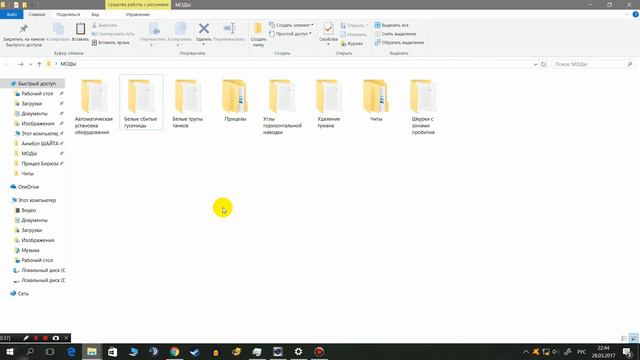Open the Settings gear in the taskbar

coord(298,352)
